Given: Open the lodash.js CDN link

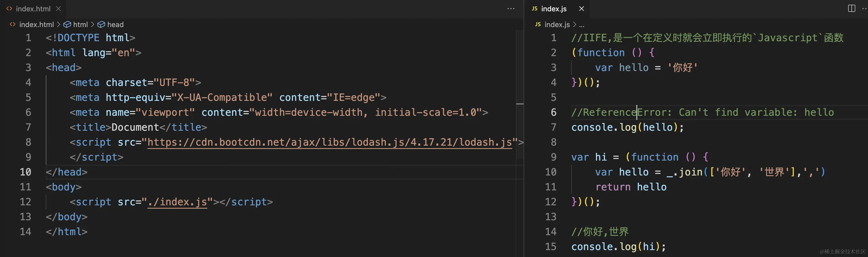Looking at the screenshot, I should [x=330, y=142].
